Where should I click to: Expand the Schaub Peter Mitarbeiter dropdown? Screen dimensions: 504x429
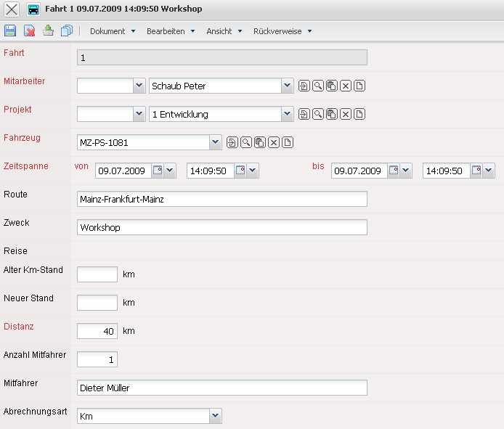288,86
